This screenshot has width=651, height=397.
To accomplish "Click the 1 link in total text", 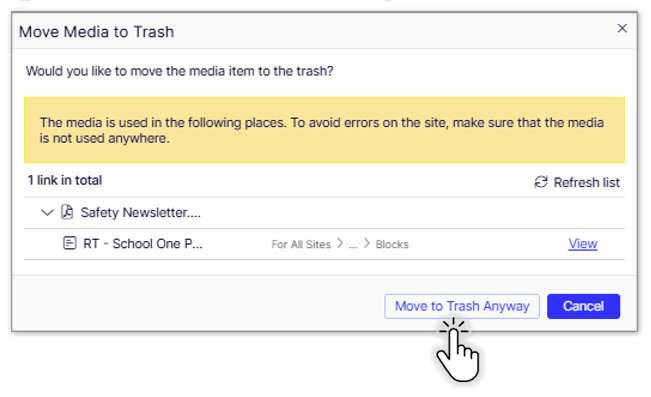I will [x=65, y=180].
